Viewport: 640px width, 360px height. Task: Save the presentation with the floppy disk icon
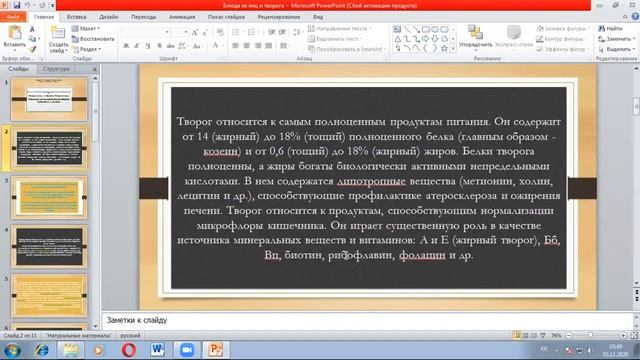[x=17, y=5]
